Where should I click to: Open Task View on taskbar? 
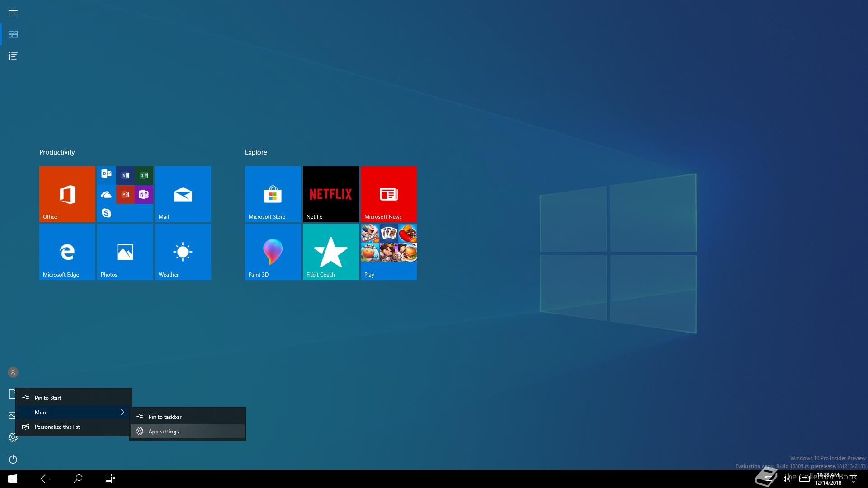pos(110,479)
